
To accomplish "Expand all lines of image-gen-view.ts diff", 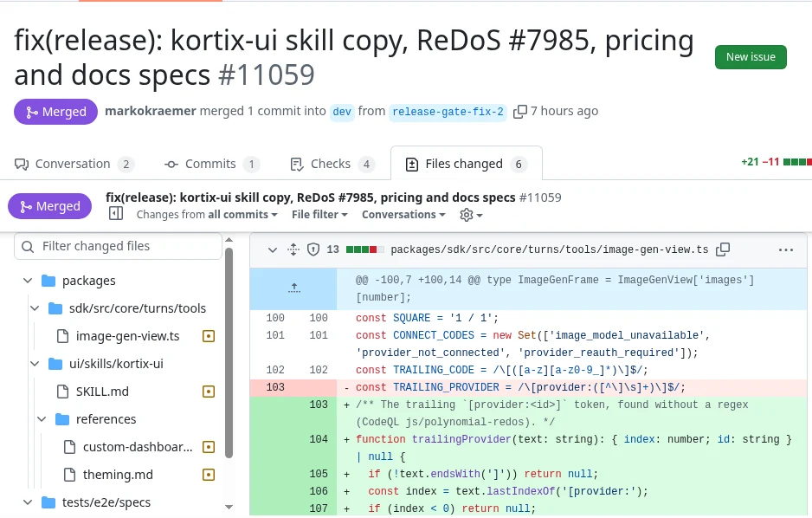I will point(293,249).
